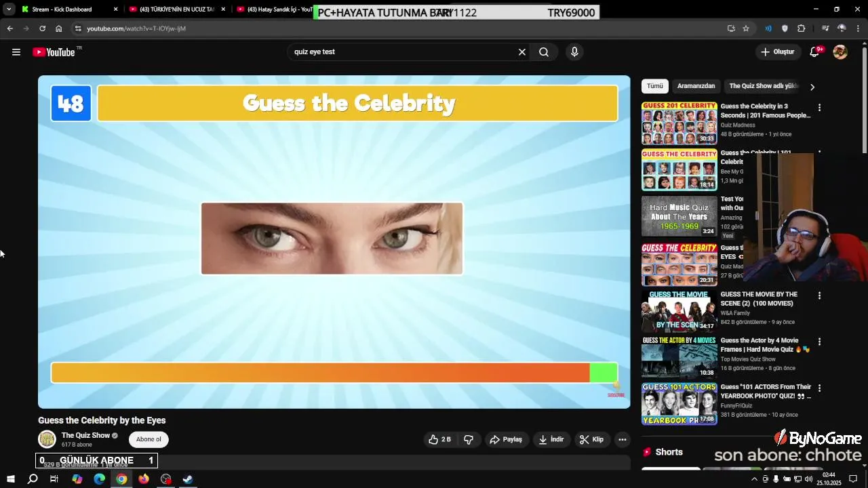Go back with the browser back arrow
This screenshot has height=488, width=868.
point(9,28)
